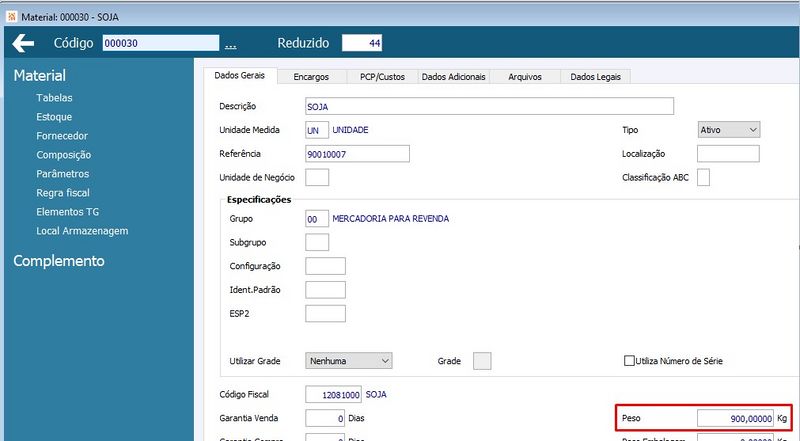Open the Tipo dropdown showing Ativo
The width and height of the screenshot is (800, 441).
click(x=729, y=130)
